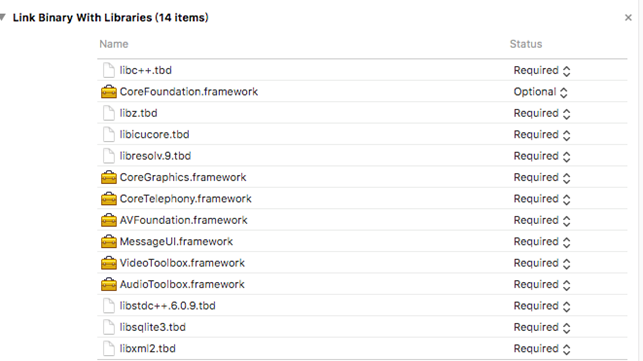
Task: Click the toolbox icon for AVFoundation.framework
Action: (x=109, y=220)
